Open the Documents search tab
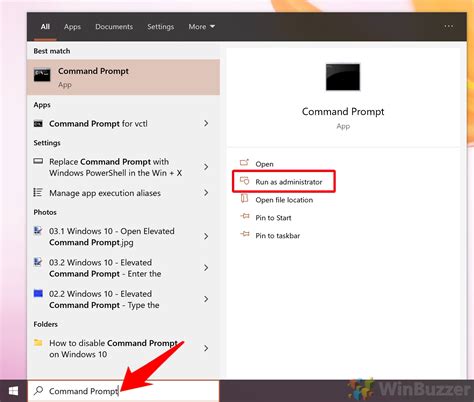The height and width of the screenshot is (402, 474). [x=114, y=27]
